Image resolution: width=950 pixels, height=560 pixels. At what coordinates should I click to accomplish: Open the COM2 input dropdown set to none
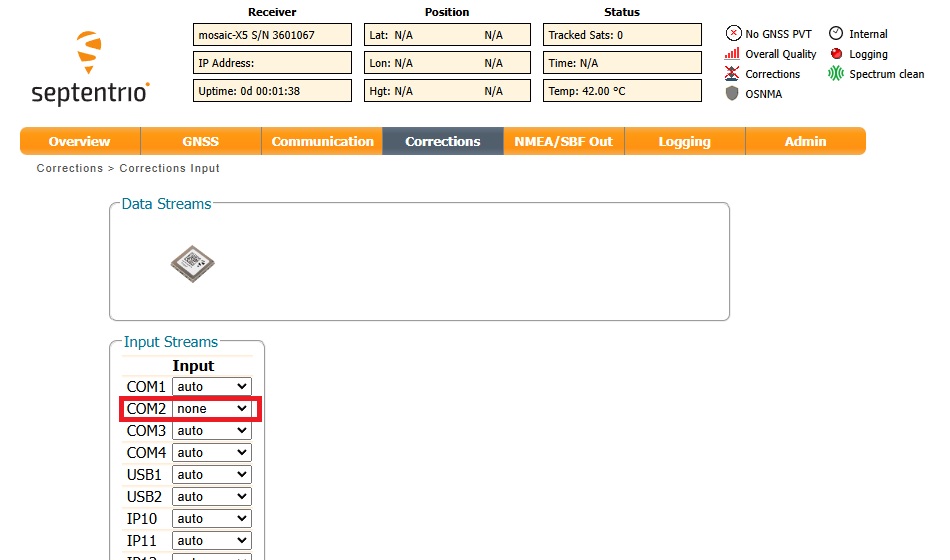pos(212,409)
